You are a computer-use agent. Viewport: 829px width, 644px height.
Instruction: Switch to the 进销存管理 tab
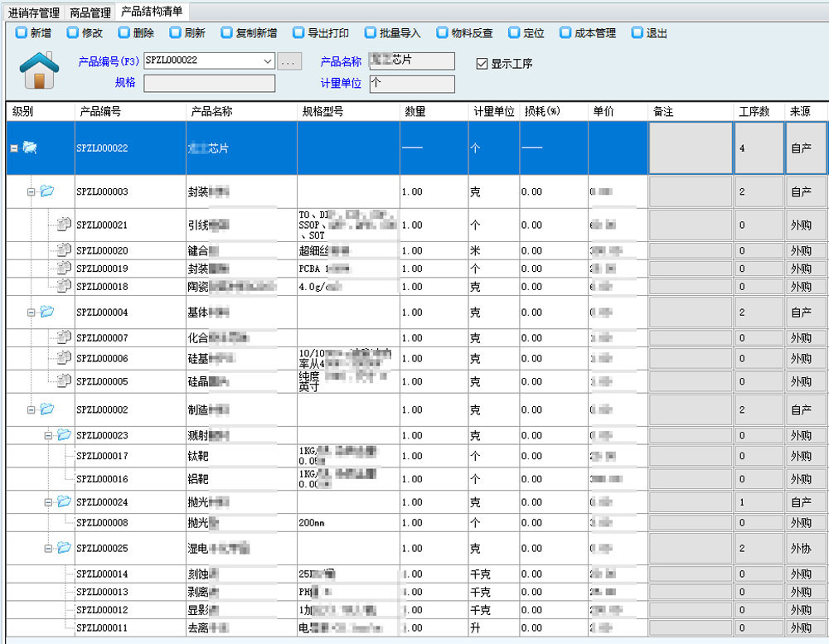coord(33,12)
